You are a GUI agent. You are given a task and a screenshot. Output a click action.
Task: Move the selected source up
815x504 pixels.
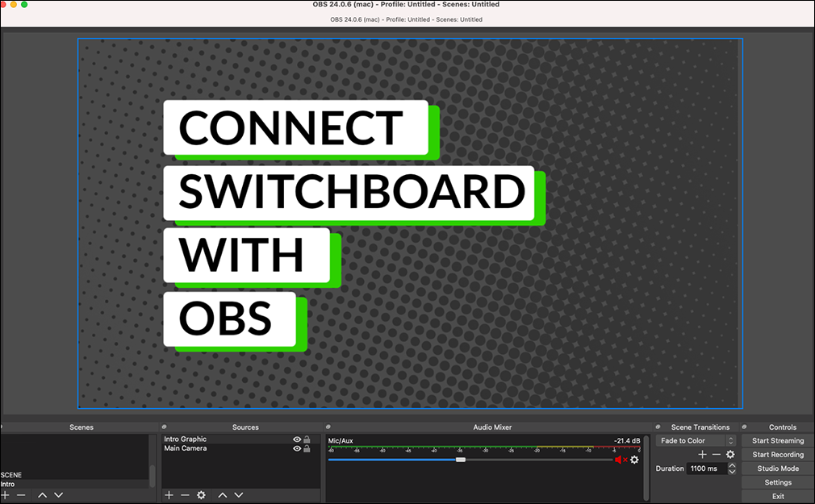(x=223, y=495)
